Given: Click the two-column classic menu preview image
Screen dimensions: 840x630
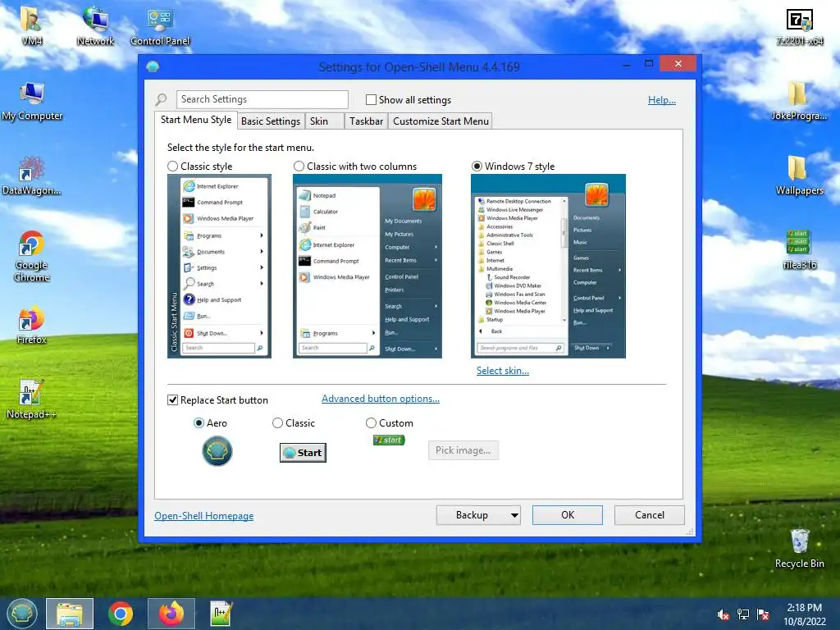Looking at the screenshot, I should 367,267.
